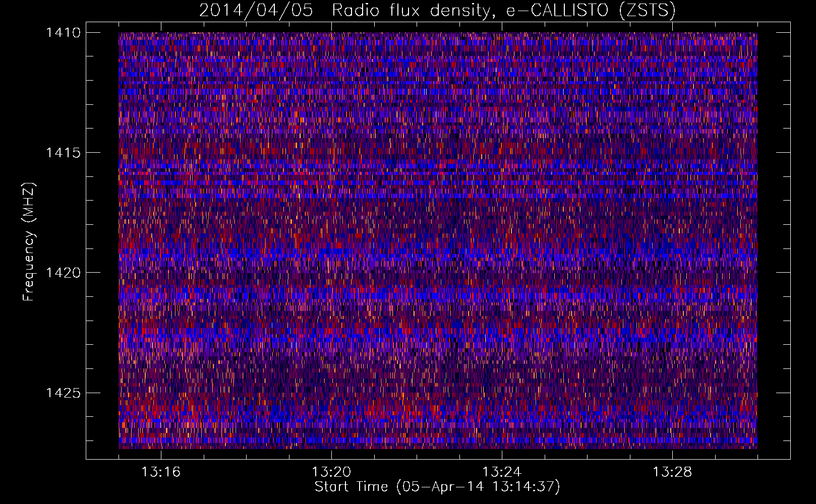Click the 'Frequency (MHZ)' axis title
Screen dimensions: 816x504
click(x=29, y=242)
